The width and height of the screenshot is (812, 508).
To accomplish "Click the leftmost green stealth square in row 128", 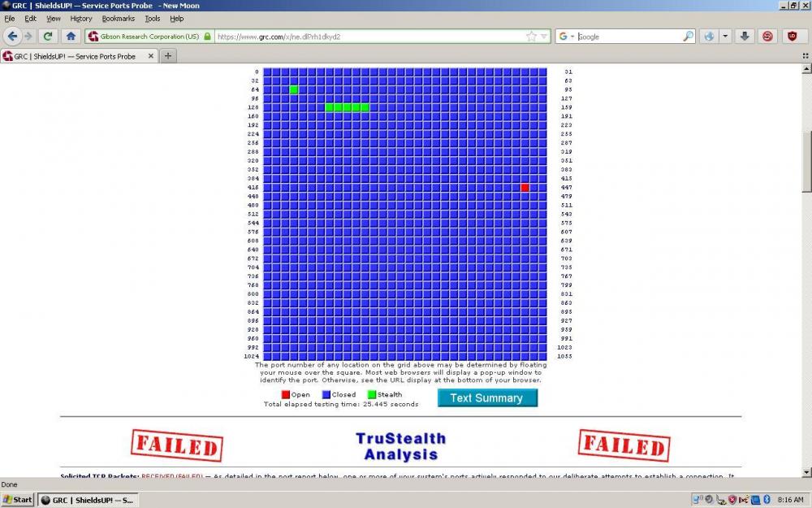I will [330, 107].
